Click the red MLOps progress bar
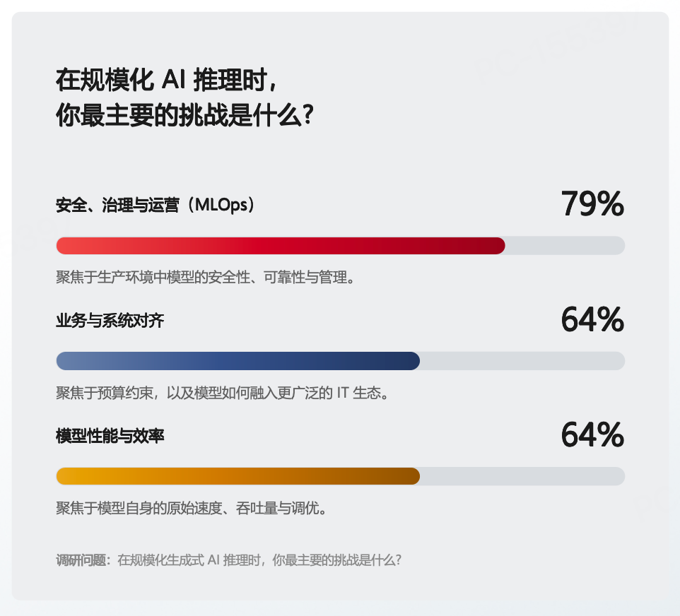The image size is (680, 616). click(x=281, y=246)
